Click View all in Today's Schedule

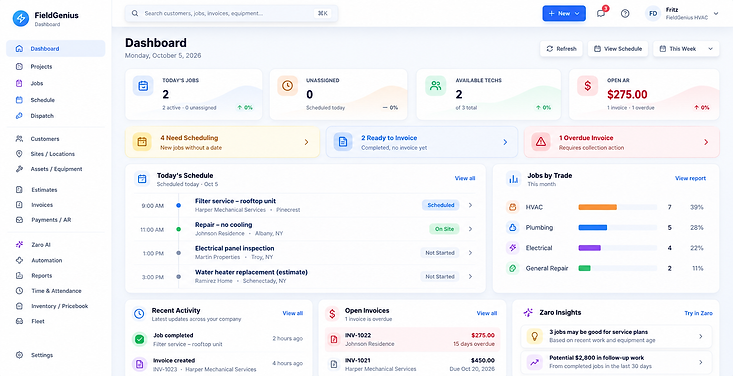pos(465,178)
